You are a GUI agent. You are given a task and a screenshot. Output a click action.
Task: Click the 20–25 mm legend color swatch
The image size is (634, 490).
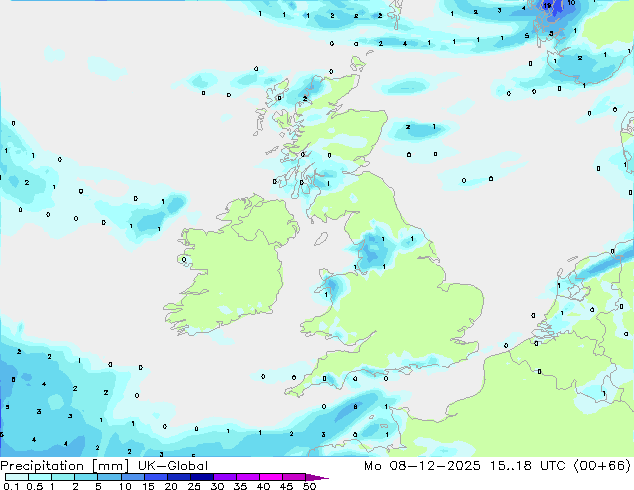[x=179, y=477]
